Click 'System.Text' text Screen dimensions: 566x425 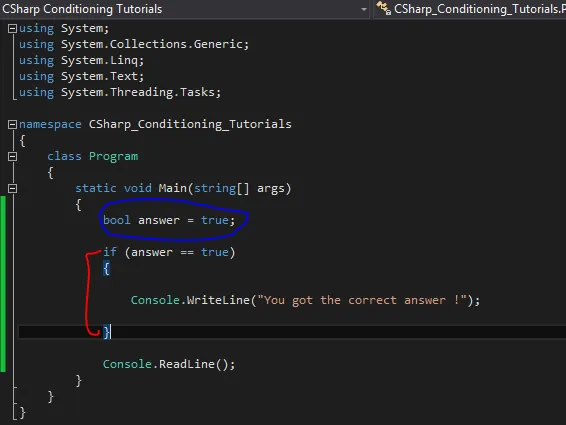(x=99, y=76)
